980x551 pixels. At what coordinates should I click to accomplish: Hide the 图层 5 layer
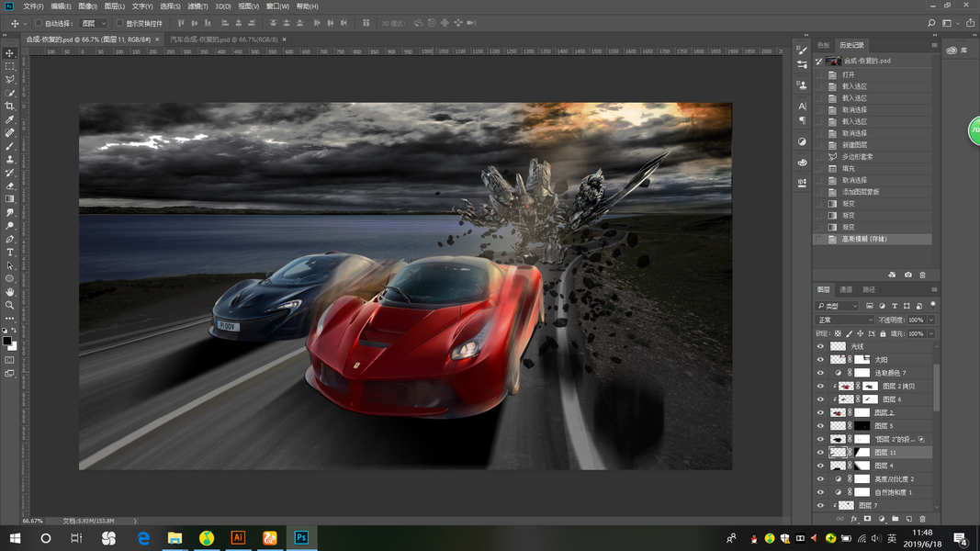pyautogui.click(x=820, y=425)
